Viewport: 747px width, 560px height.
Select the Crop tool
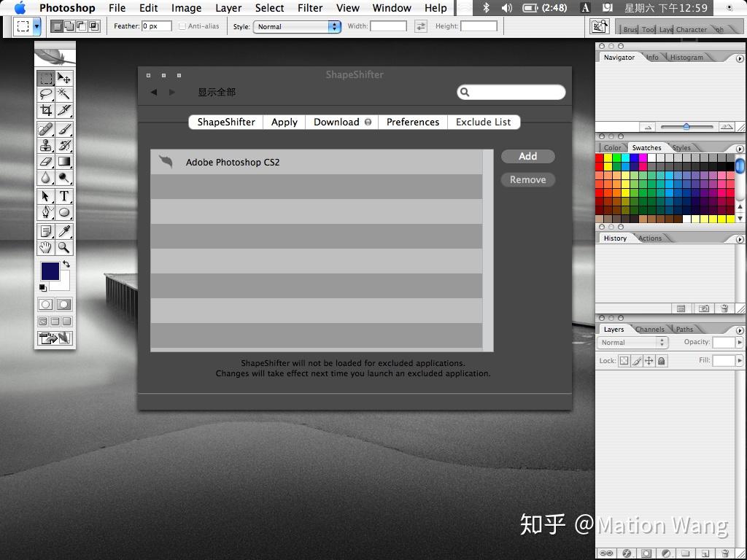pos(46,110)
